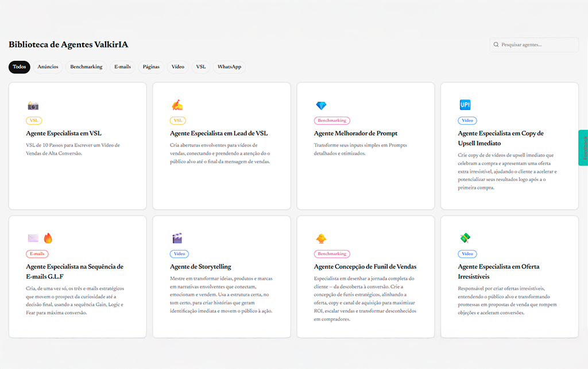Show only Páginas agents
This screenshot has height=369, width=588.
pyautogui.click(x=151, y=67)
